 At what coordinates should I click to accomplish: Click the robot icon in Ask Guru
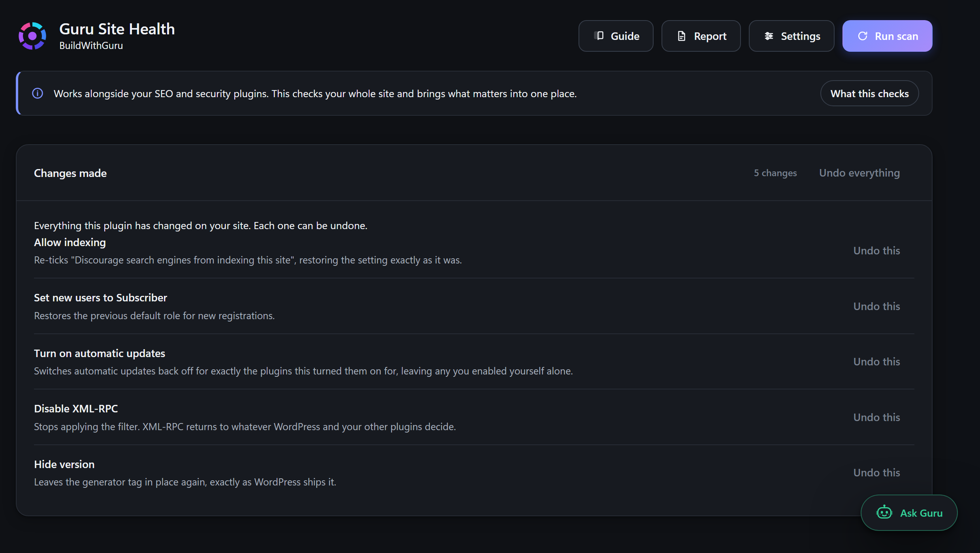tap(884, 512)
